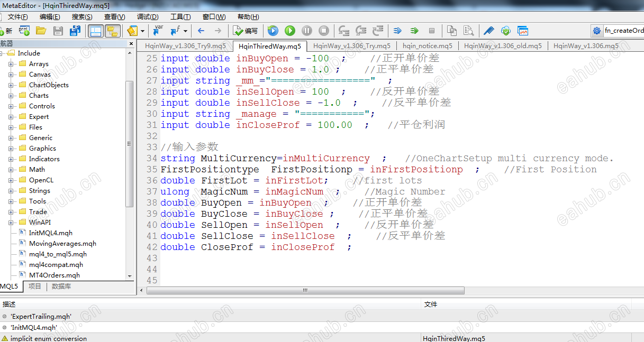Step into during debugging

344,31
